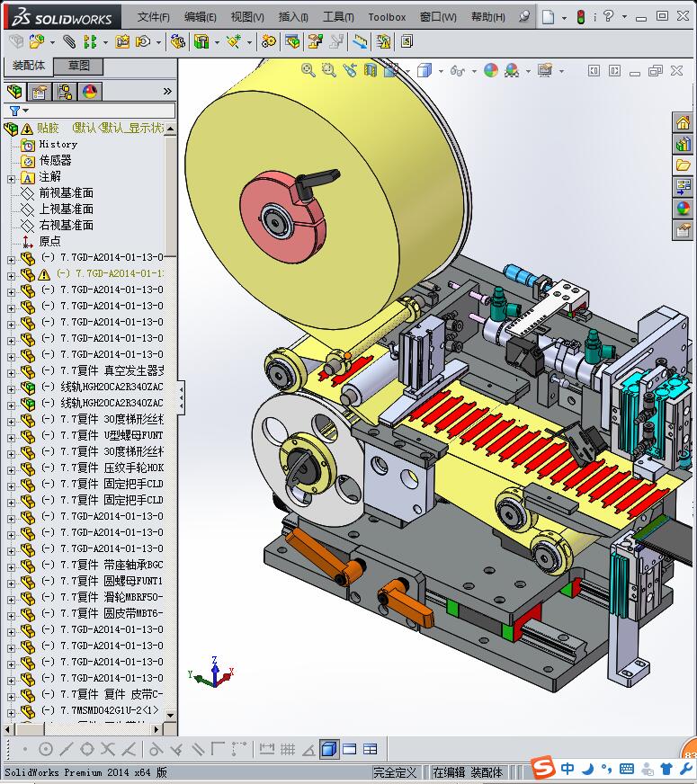Click the feature tree filter funnel field

[90, 111]
